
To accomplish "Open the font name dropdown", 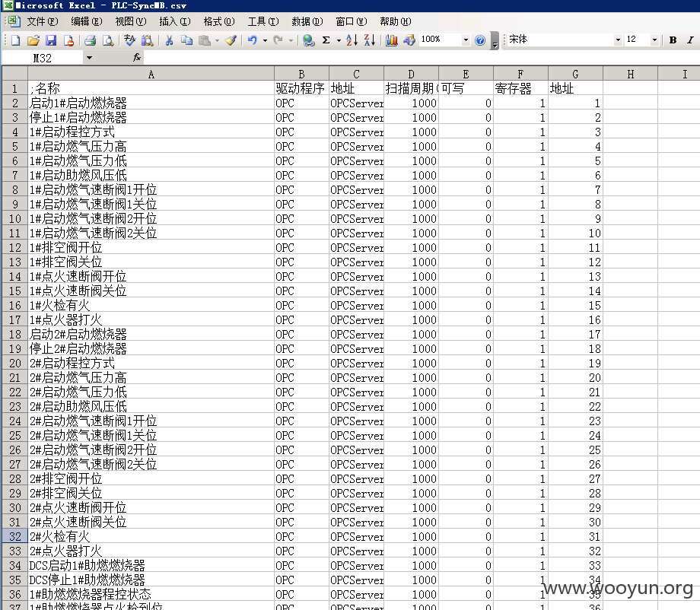I will pyautogui.click(x=618, y=40).
